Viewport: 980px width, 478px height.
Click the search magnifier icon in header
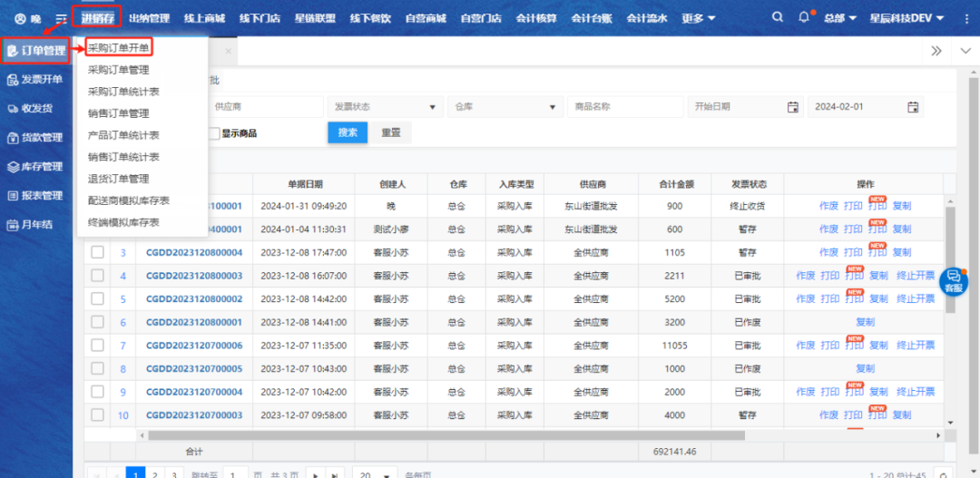pos(777,18)
